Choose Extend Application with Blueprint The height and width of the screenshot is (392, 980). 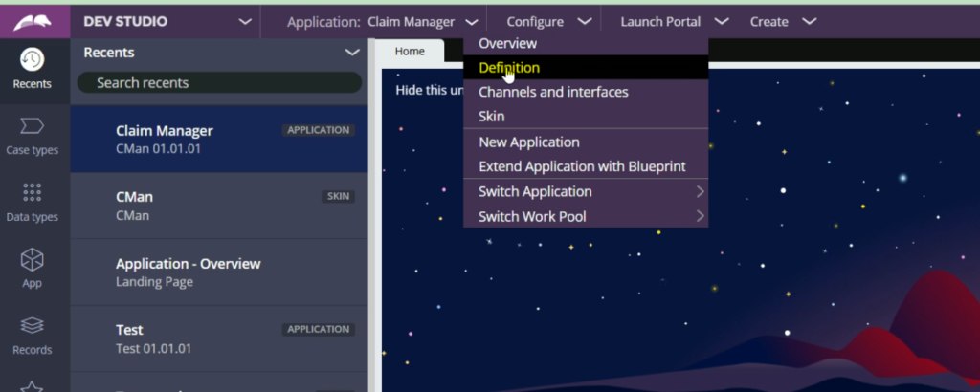[586, 166]
